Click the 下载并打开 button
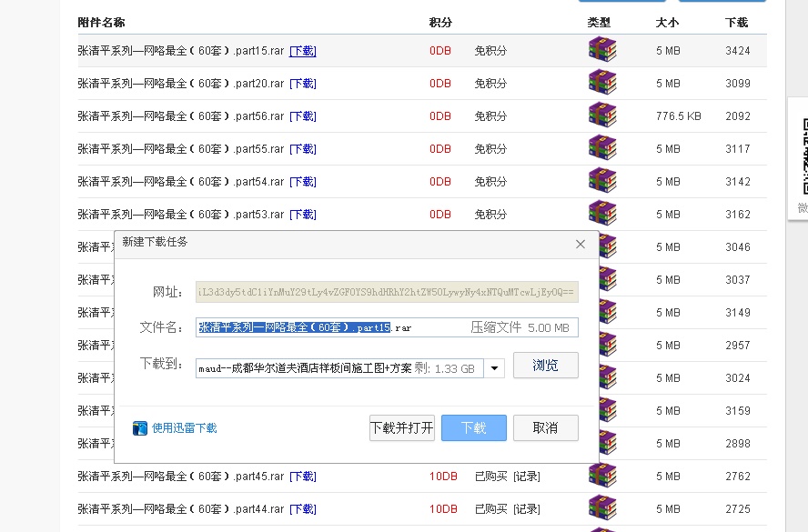This screenshot has width=808, height=532. point(401,428)
